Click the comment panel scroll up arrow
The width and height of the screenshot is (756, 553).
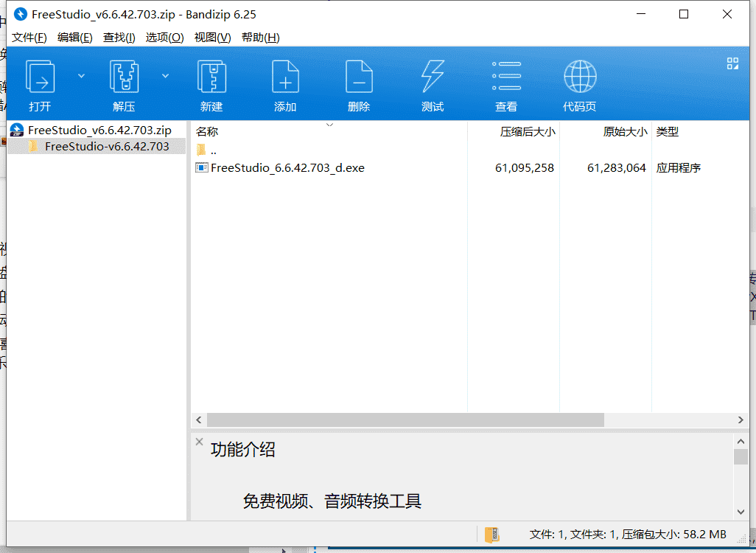click(x=741, y=441)
